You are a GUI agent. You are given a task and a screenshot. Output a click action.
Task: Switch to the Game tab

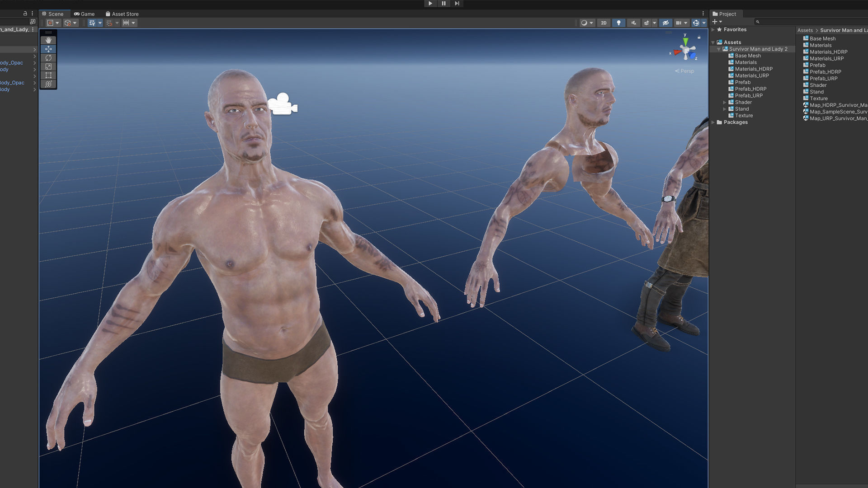point(85,14)
